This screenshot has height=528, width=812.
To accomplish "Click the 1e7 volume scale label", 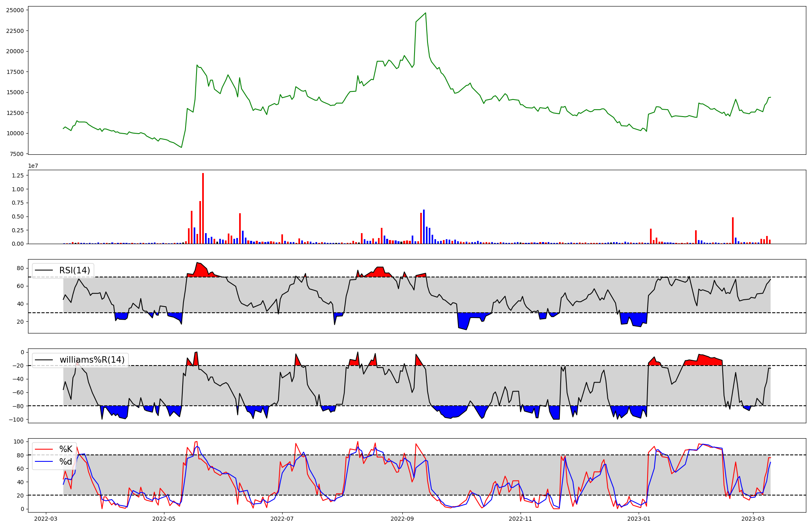I will (33, 166).
